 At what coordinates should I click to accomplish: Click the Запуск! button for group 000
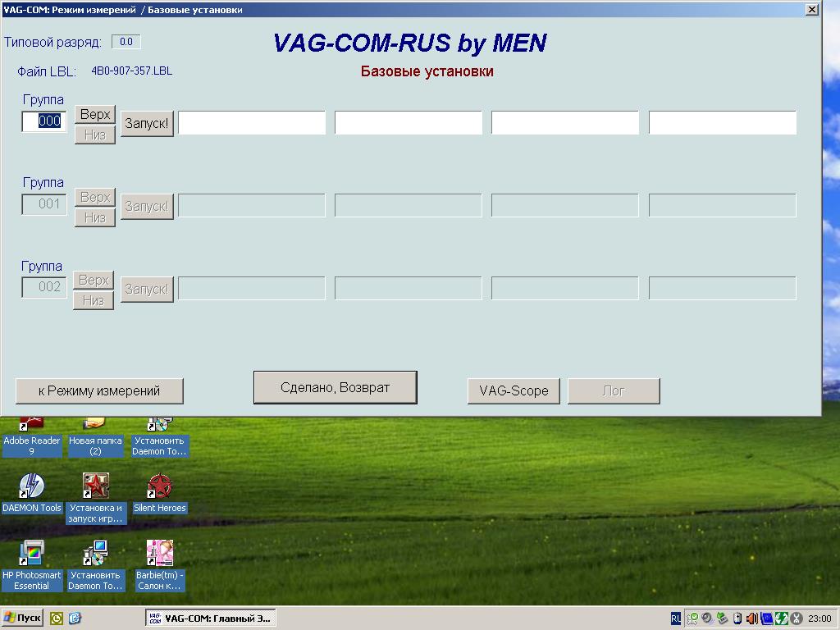[147, 124]
